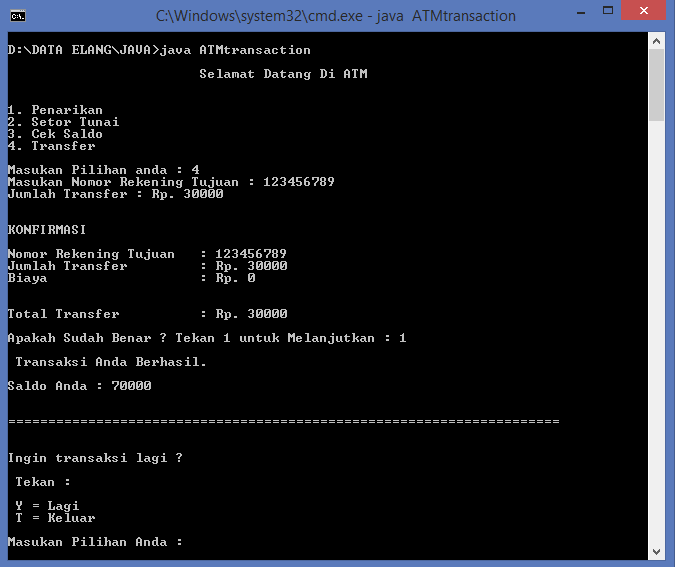Click final 'Masukan Pilihan Anda :' prompt

tap(95, 542)
